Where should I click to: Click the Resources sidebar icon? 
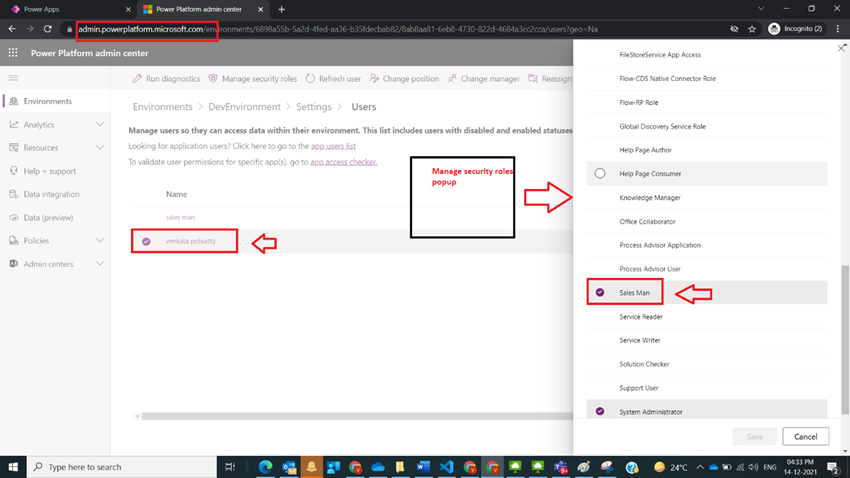pos(14,147)
